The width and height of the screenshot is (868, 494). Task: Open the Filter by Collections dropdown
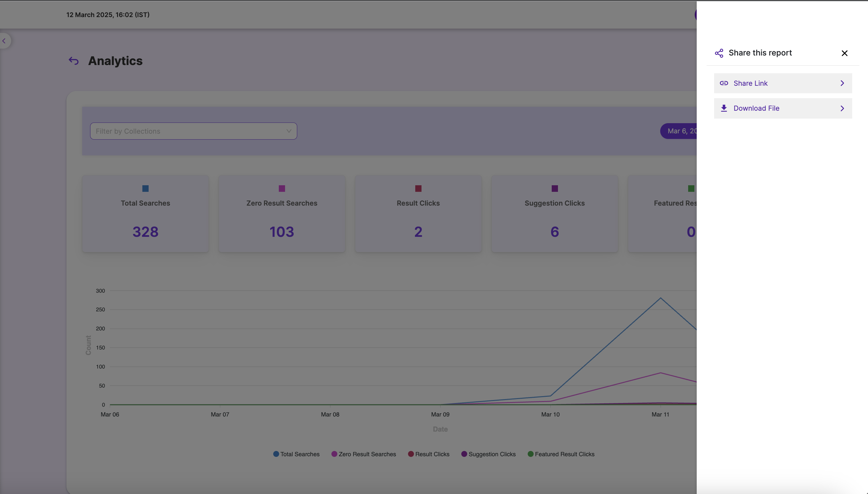[x=193, y=131]
